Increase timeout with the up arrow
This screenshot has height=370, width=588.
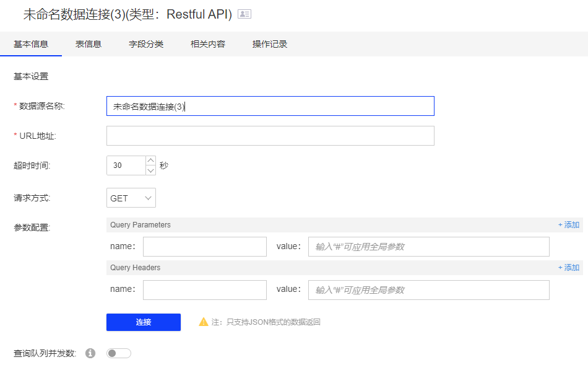point(150,161)
